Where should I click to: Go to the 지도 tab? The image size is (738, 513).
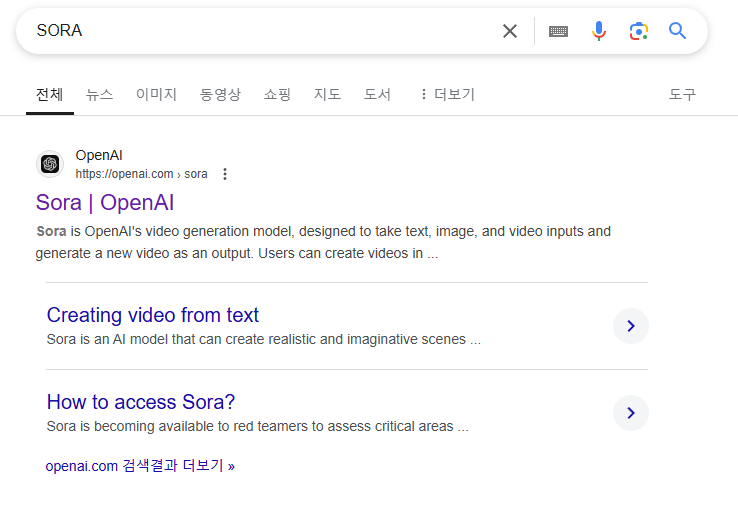coord(327,94)
